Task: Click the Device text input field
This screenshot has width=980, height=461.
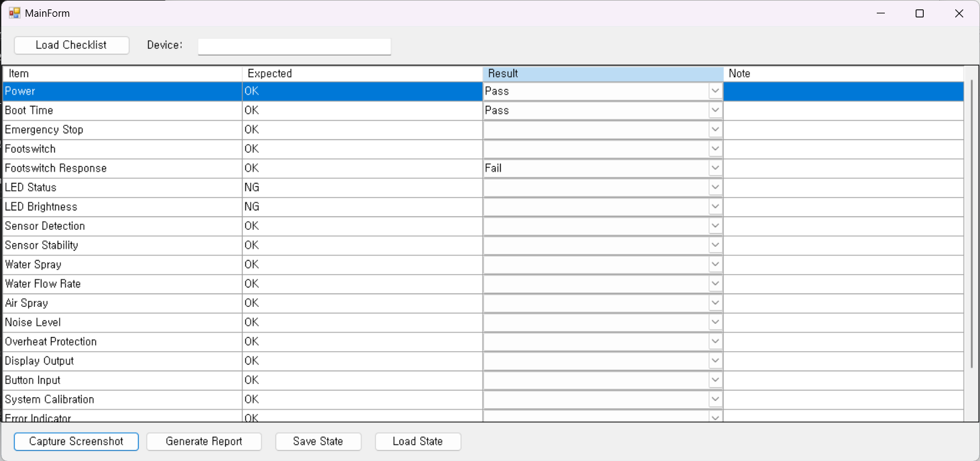Action: pos(294,46)
